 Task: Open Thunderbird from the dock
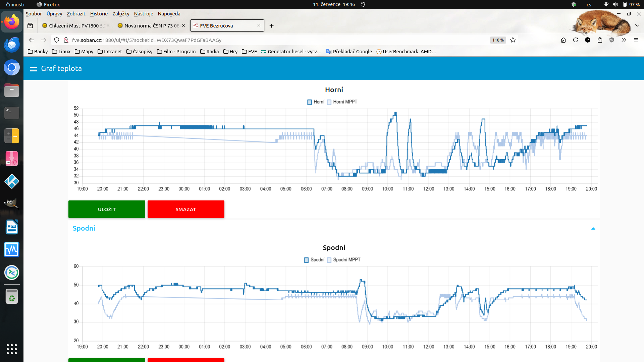pos(12,45)
